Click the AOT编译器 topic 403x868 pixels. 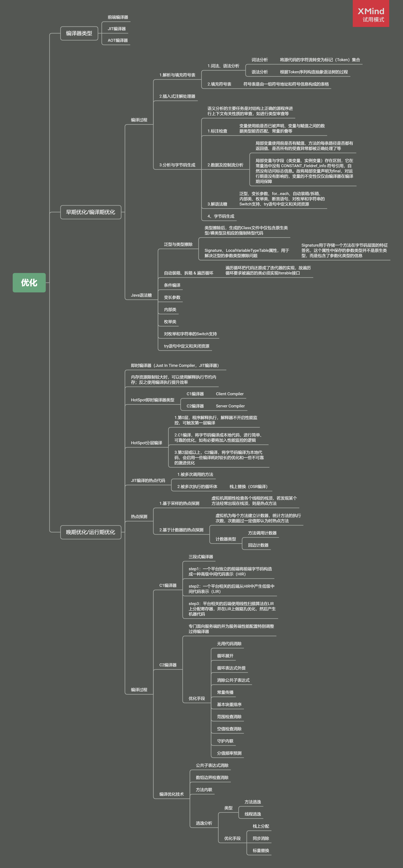click(118, 40)
